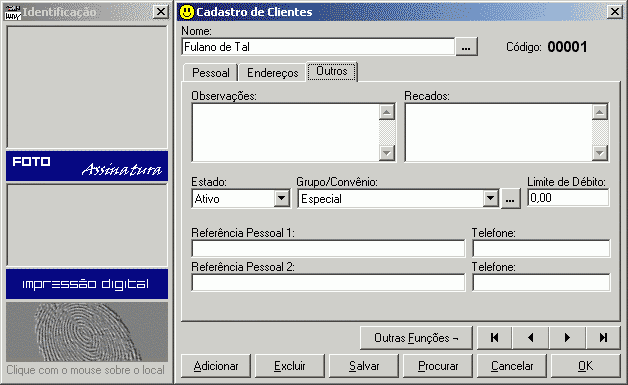628x385 pixels.
Task: Click Telefone field for Referência Pessoal 1
Action: 541,249
